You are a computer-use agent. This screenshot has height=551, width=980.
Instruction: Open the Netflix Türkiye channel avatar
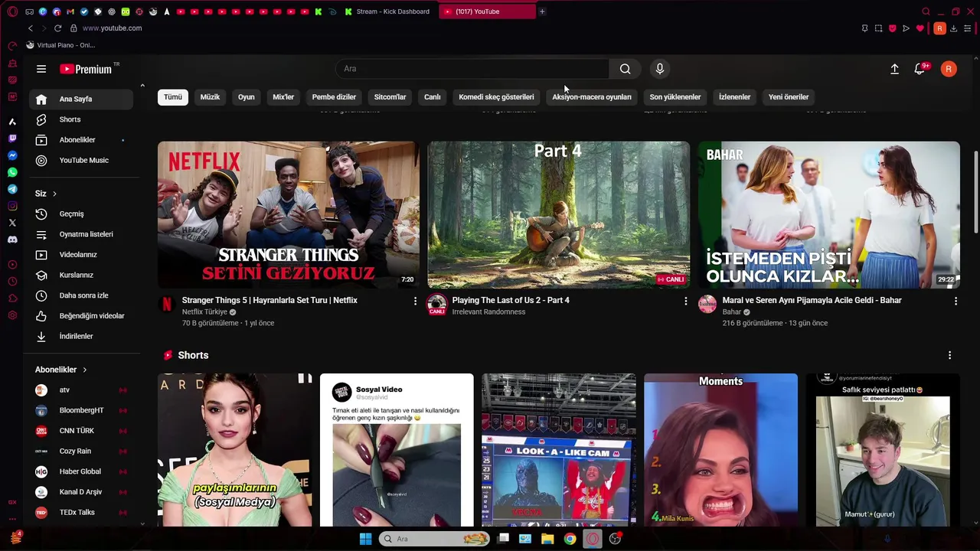[x=167, y=304]
